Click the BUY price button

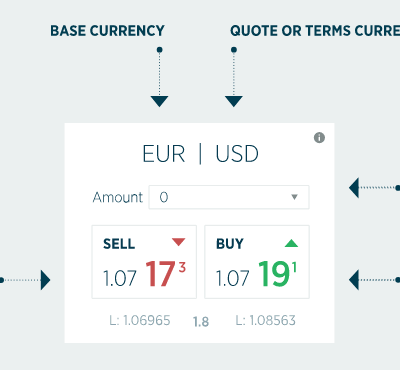pos(257,262)
